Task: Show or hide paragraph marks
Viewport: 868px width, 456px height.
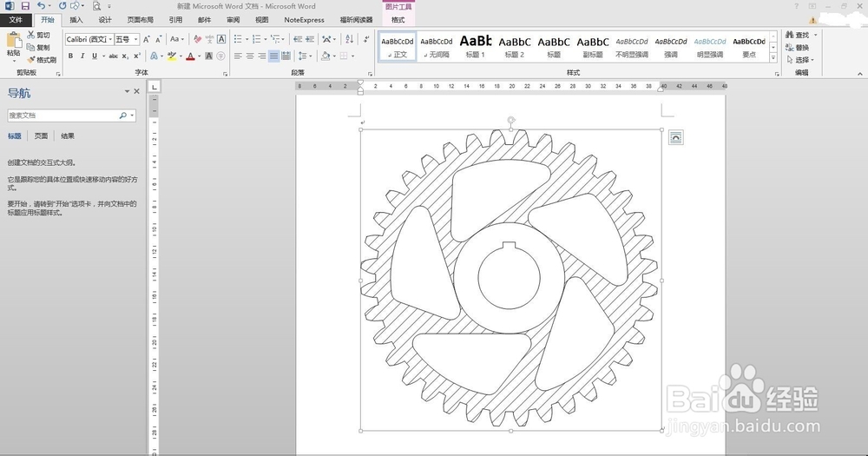Action: (366, 39)
